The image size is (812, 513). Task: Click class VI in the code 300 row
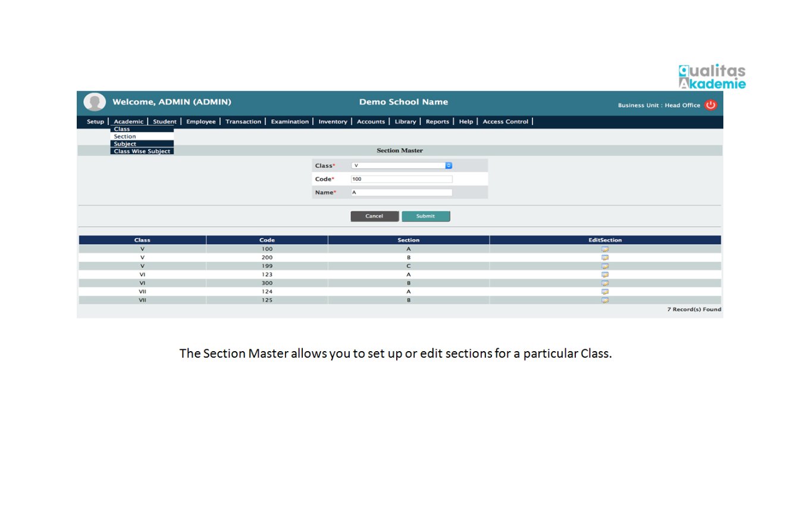pos(142,283)
